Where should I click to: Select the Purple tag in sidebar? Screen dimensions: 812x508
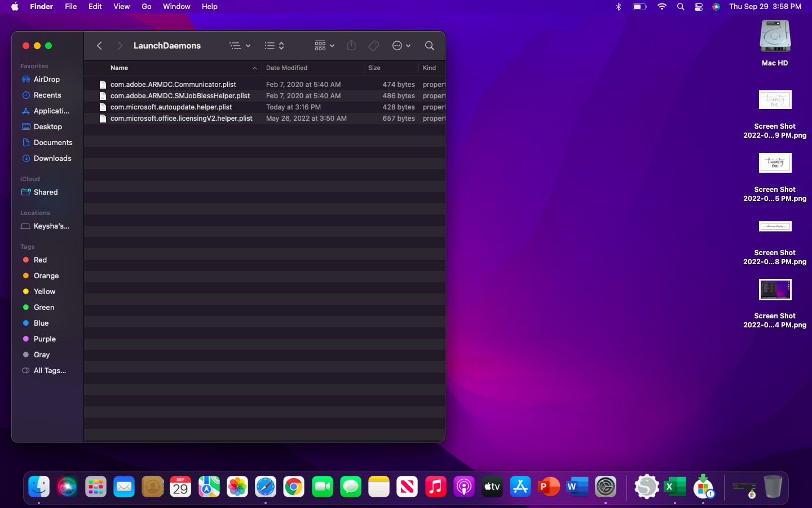click(45, 339)
